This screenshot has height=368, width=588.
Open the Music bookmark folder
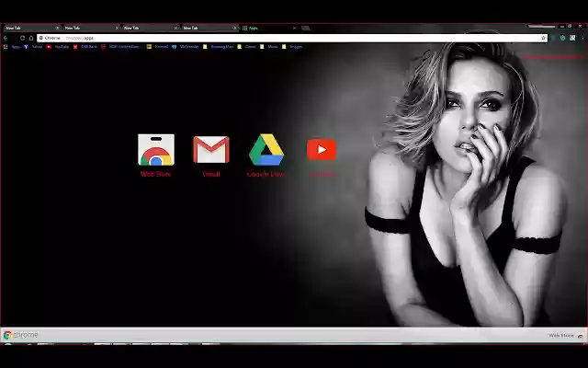[269, 47]
